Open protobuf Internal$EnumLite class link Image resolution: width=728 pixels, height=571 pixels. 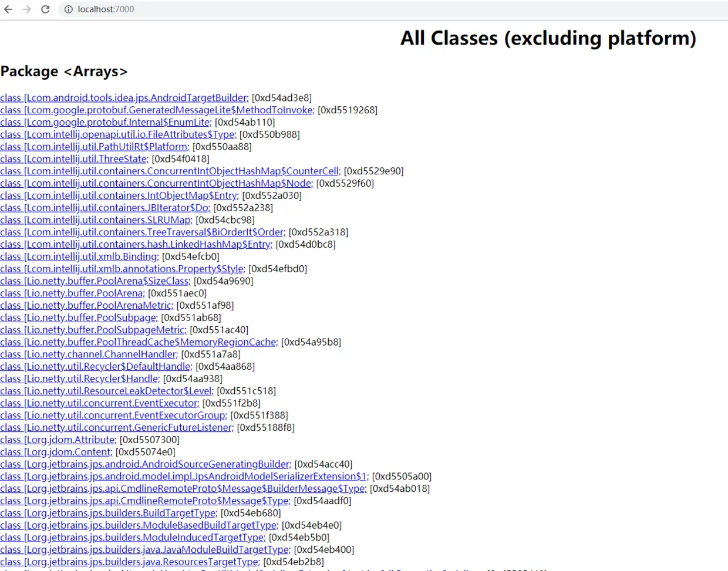click(106, 122)
